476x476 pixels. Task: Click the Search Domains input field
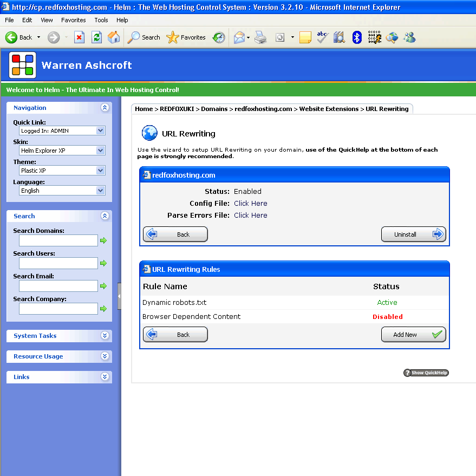pos(58,240)
